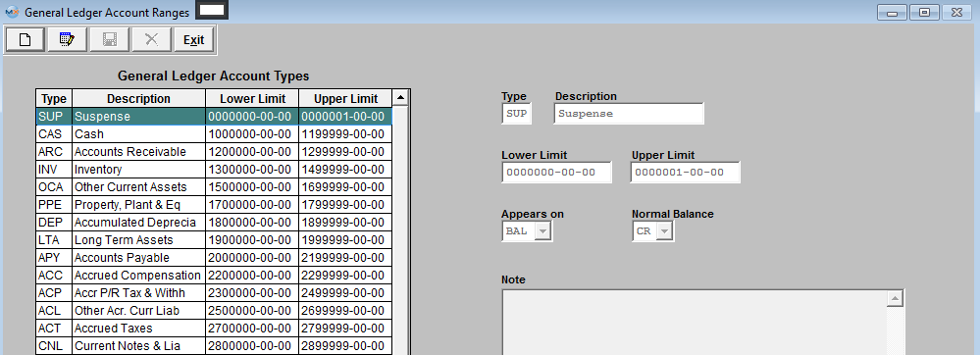Click the PPE type cell
This screenshot has height=355, width=980.
(x=54, y=205)
